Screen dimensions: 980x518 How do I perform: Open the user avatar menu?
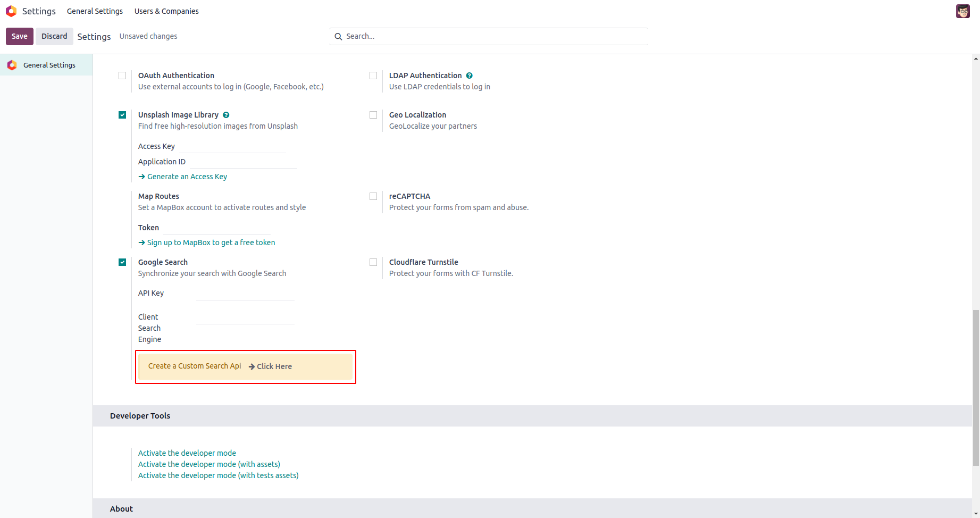(x=962, y=11)
